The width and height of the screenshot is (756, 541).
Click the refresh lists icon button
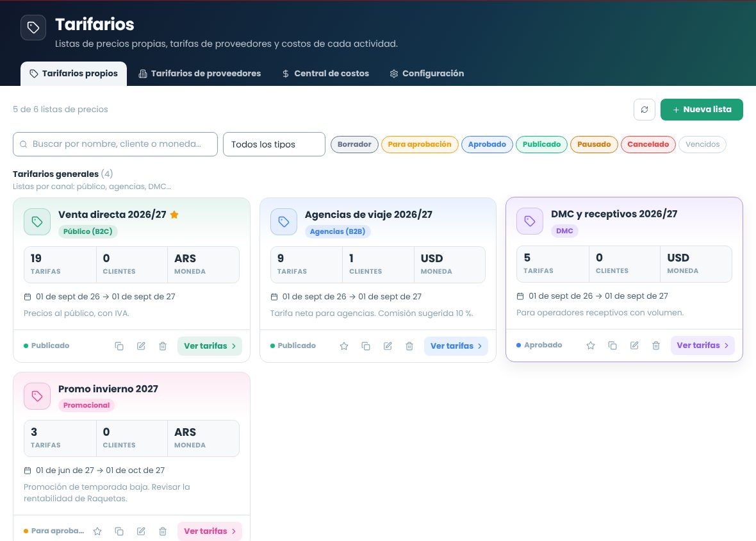point(644,110)
